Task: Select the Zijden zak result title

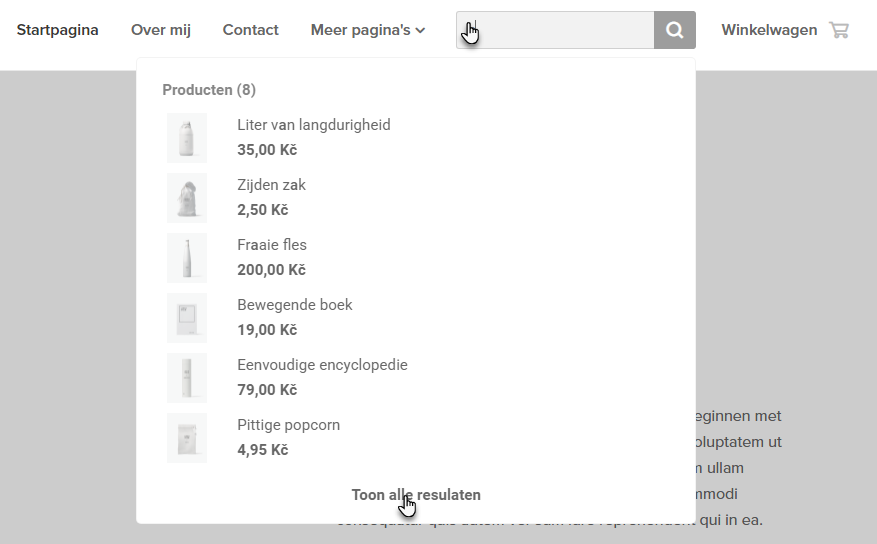Action: [272, 185]
